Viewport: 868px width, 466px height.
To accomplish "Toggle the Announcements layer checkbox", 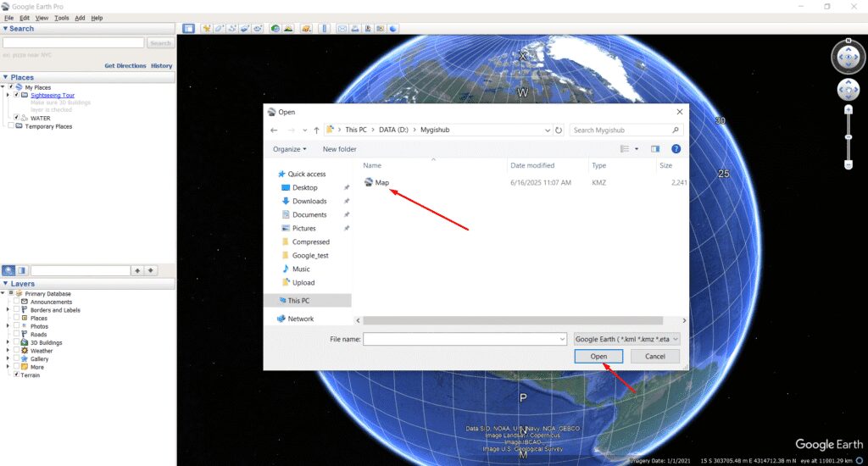I will [x=17, y=302].
